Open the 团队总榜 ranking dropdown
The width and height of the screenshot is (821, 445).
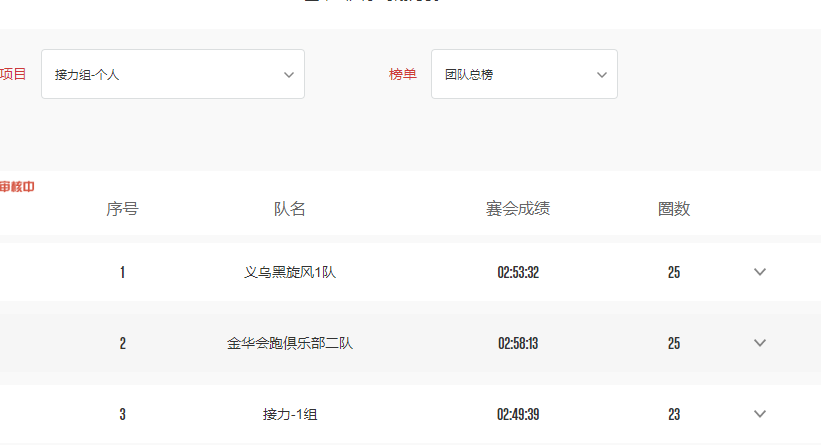click(x=524, y=74)
